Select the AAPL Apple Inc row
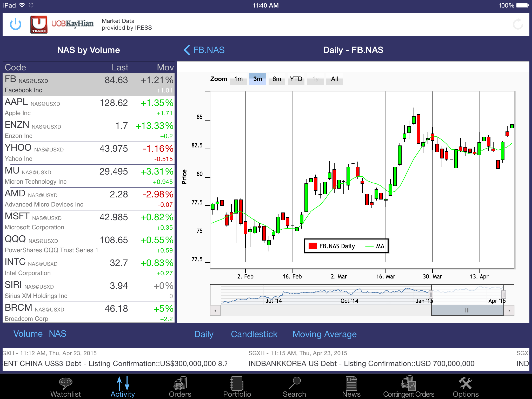This screenshot has height=399, width=532. click(89, 108)
